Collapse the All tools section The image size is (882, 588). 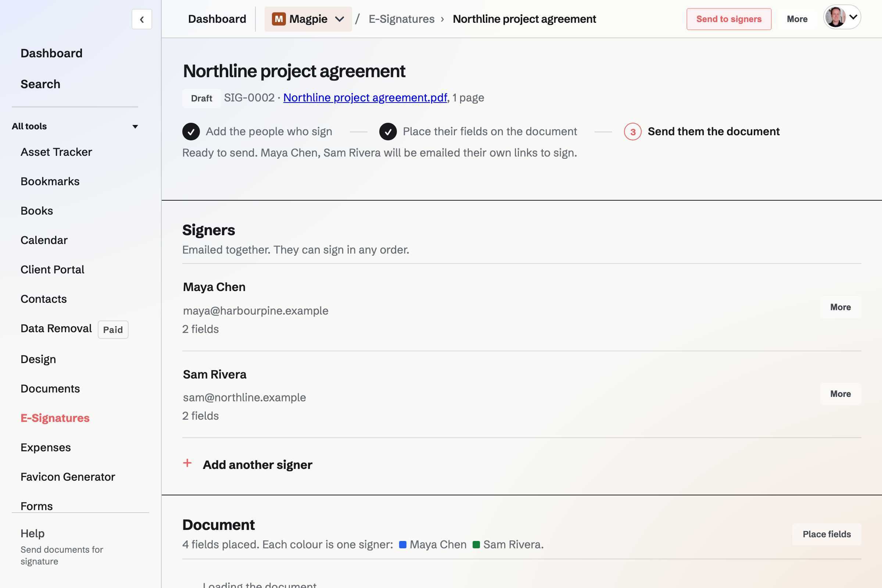[x=135, y=127]
